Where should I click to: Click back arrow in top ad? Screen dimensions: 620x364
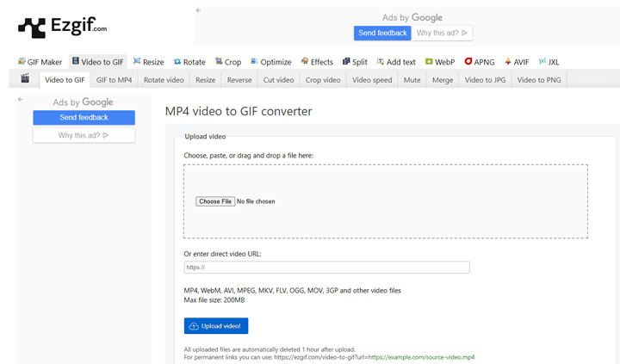point(199,10)
